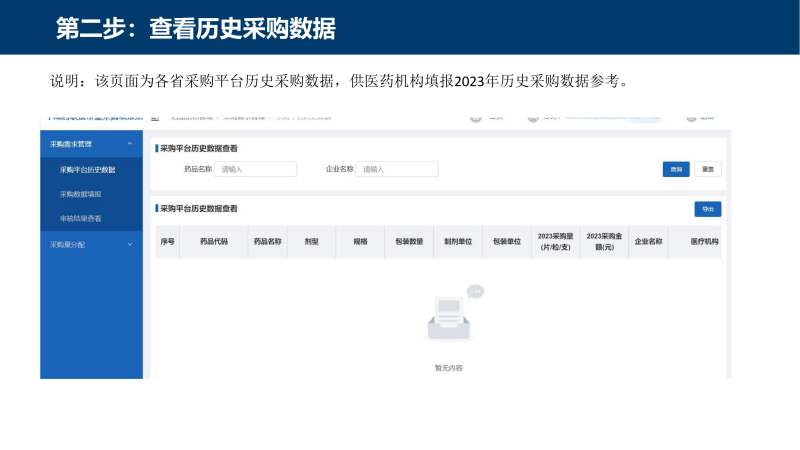The image size is (800, 450).
Task: Expand the 采购量分配 sidebar section
Action: [129, 244]
